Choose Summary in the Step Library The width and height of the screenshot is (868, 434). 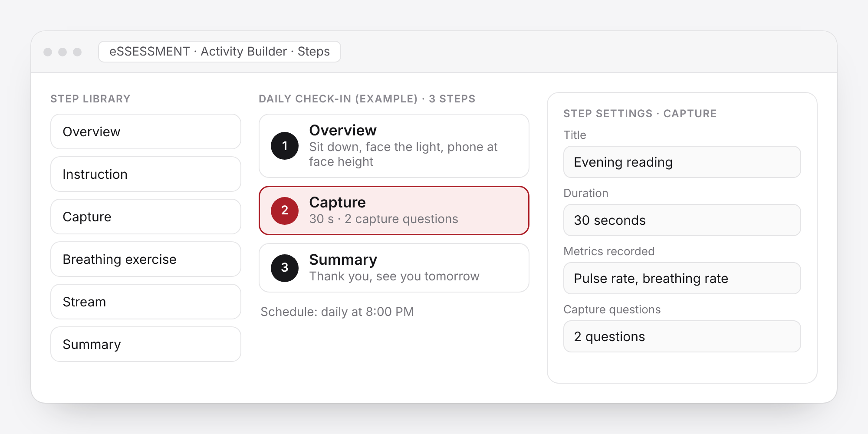pyautogui.click(x=146, y=344)
